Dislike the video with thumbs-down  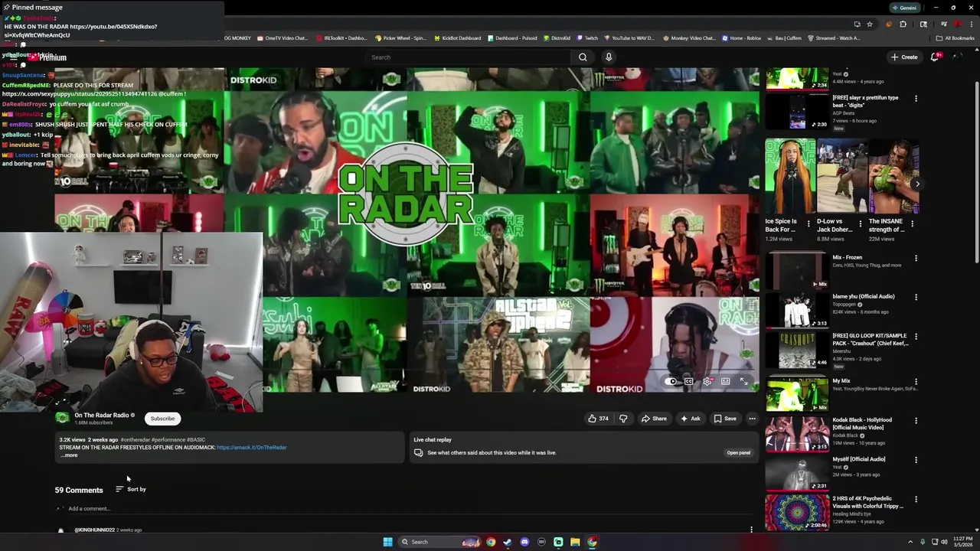pos(623,419)
